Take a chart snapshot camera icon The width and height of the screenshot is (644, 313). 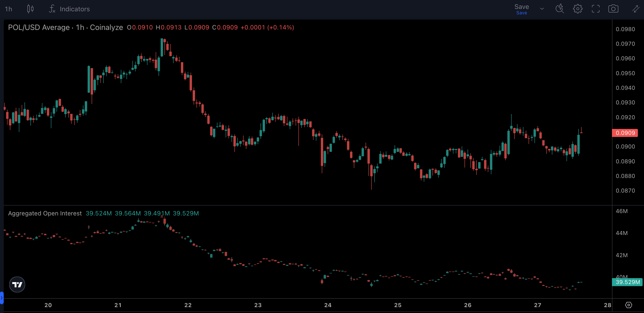[613, 9]
